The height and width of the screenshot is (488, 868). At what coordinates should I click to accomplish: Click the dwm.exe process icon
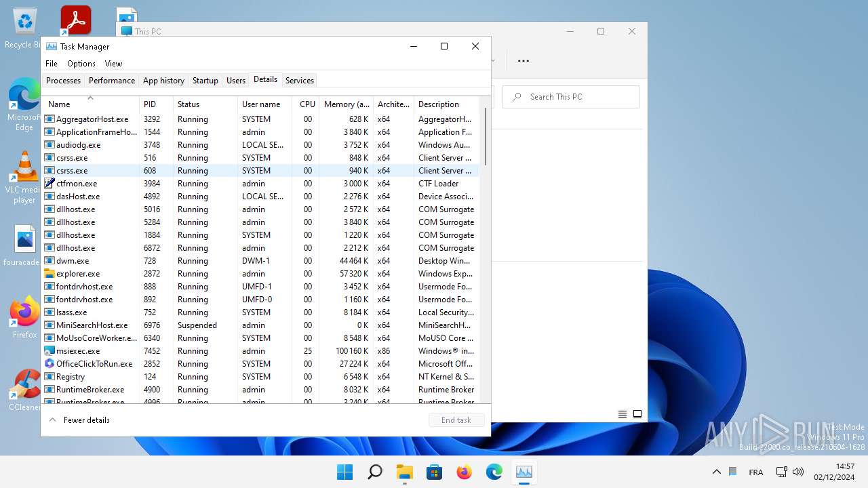(x=50, y=261)
